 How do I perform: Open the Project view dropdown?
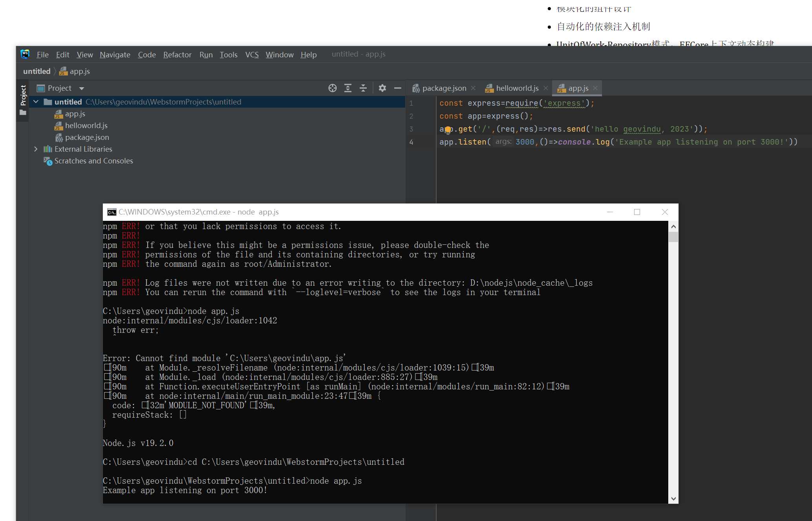pyautogui.click(x=82, y=88)
